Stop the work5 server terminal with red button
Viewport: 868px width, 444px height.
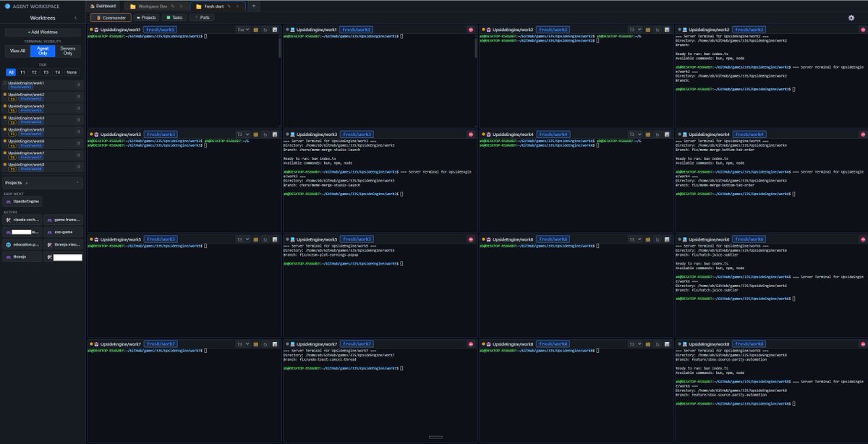coord(471,239)
